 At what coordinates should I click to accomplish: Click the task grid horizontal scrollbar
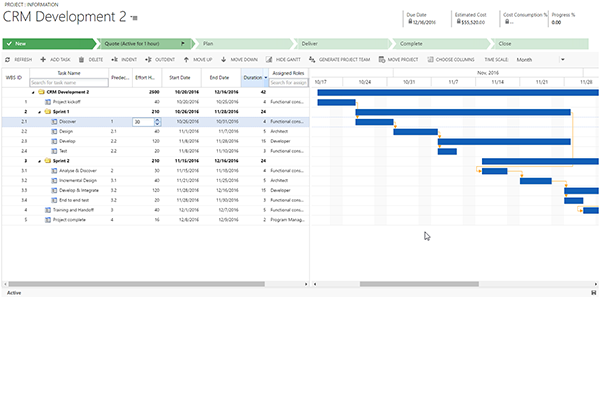pyautogui.click(x=137, y=284)
